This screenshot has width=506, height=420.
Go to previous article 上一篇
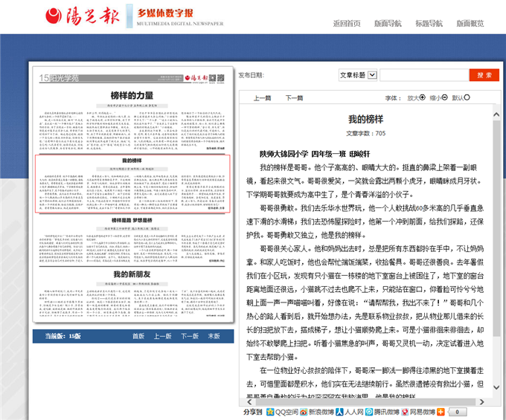(262, 98)
